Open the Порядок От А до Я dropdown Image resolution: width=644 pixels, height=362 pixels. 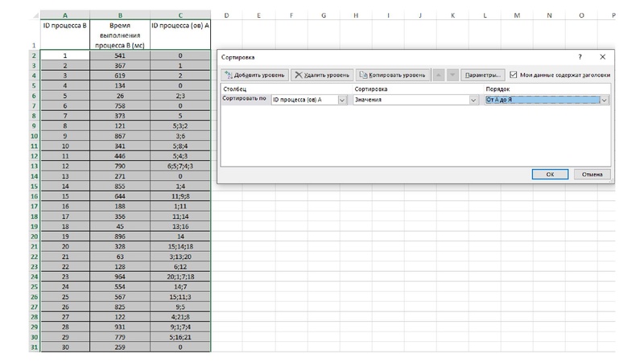pyautogui.click(x=604, y=100)
